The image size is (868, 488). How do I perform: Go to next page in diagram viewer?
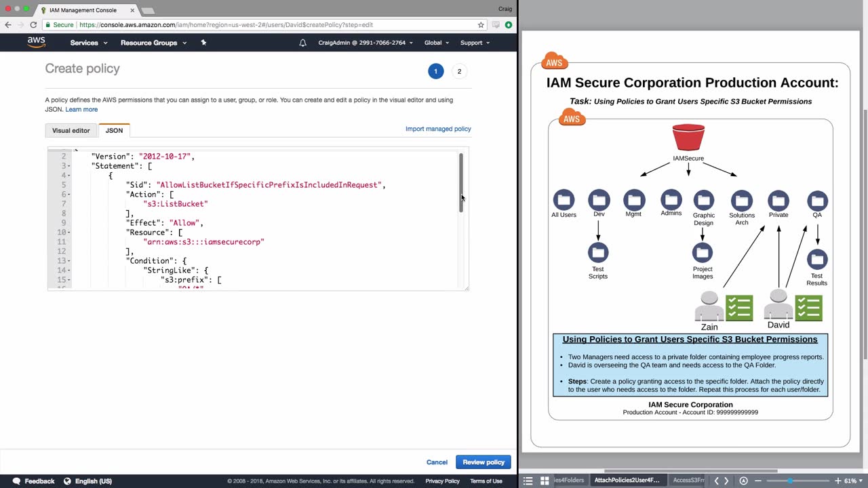coord(726,481)
